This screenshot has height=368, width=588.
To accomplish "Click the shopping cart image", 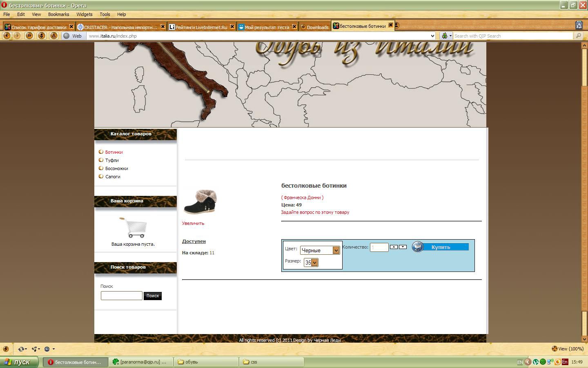I will (x=134, y=227).
